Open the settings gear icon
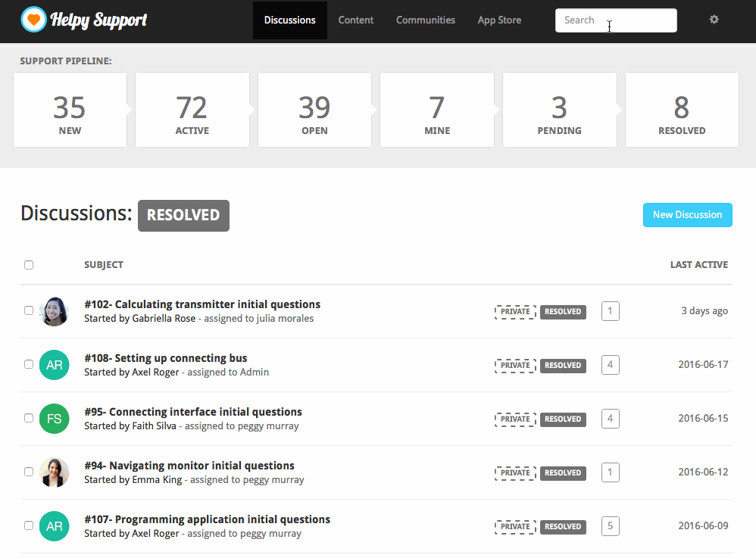This screenshot has width=756, height=558. click(x=714, y=19)
